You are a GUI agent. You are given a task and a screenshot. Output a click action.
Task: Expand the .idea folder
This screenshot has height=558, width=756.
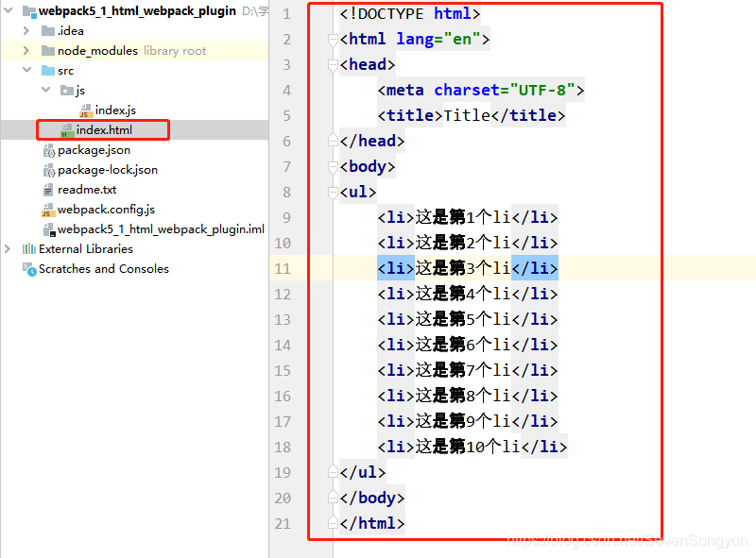coord(26,30)
